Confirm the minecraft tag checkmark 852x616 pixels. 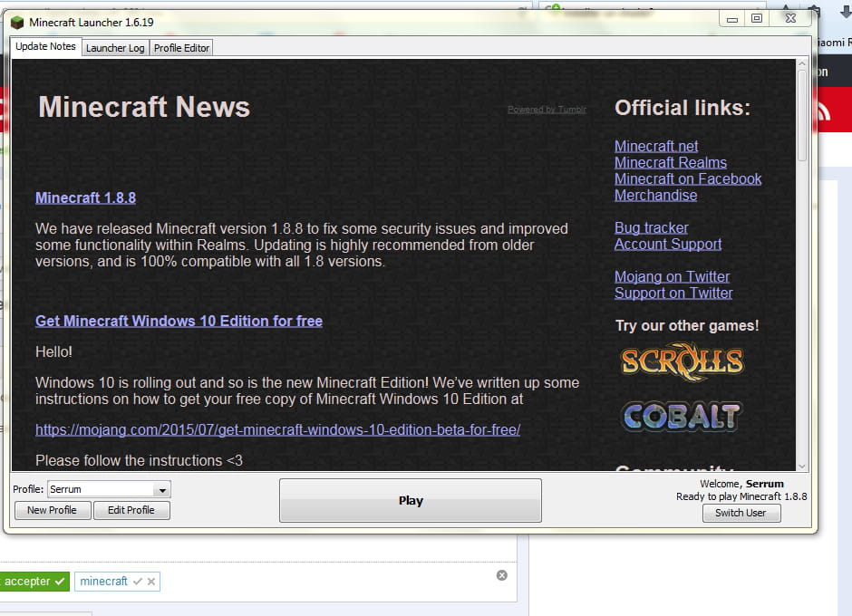tap(138, 582)
